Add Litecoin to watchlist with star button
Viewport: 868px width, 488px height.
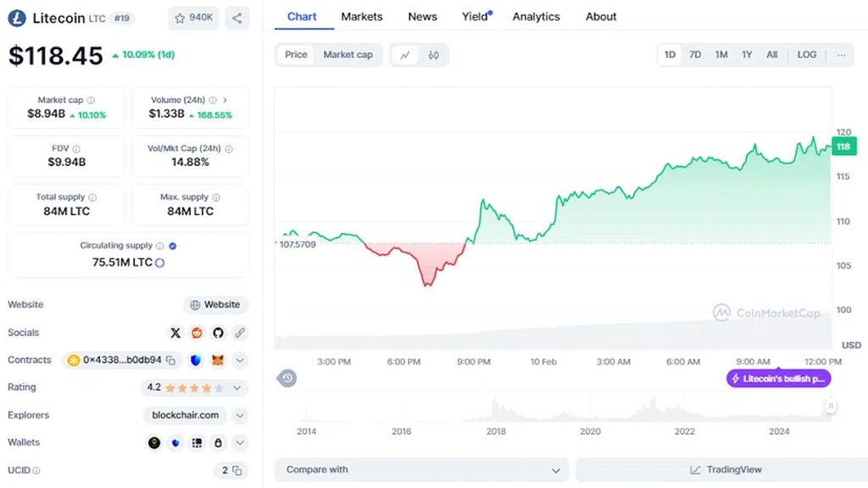tap(194, 19)
